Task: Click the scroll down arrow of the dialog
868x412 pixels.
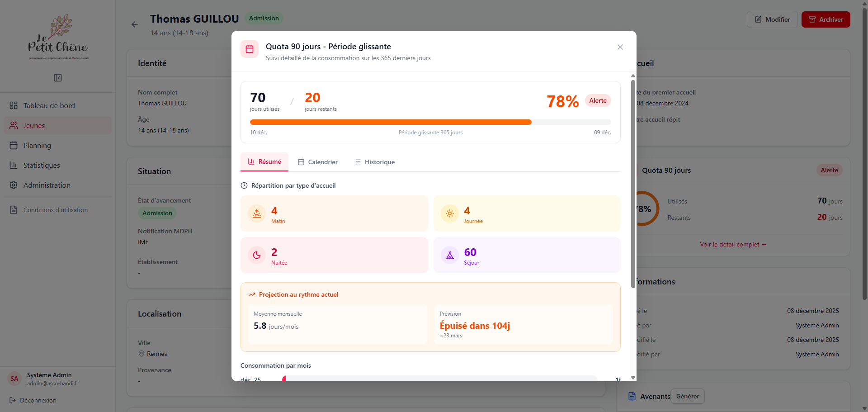Action: coord(633,378)
